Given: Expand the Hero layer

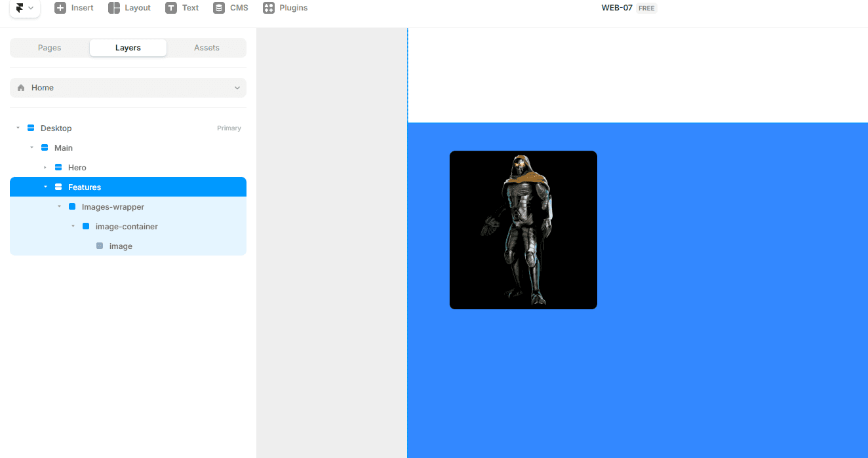Looking at the screenshot, I should tap(45, 168).
